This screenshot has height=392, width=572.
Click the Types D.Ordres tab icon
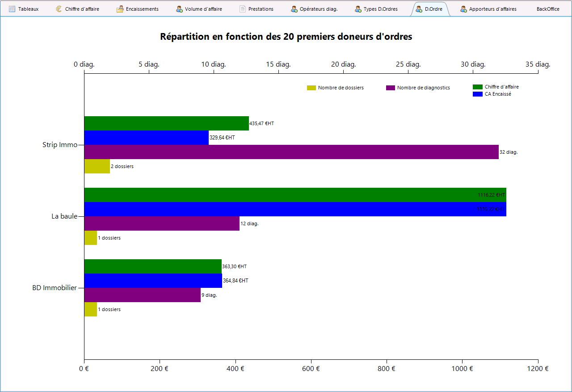[x=358, y=9]
